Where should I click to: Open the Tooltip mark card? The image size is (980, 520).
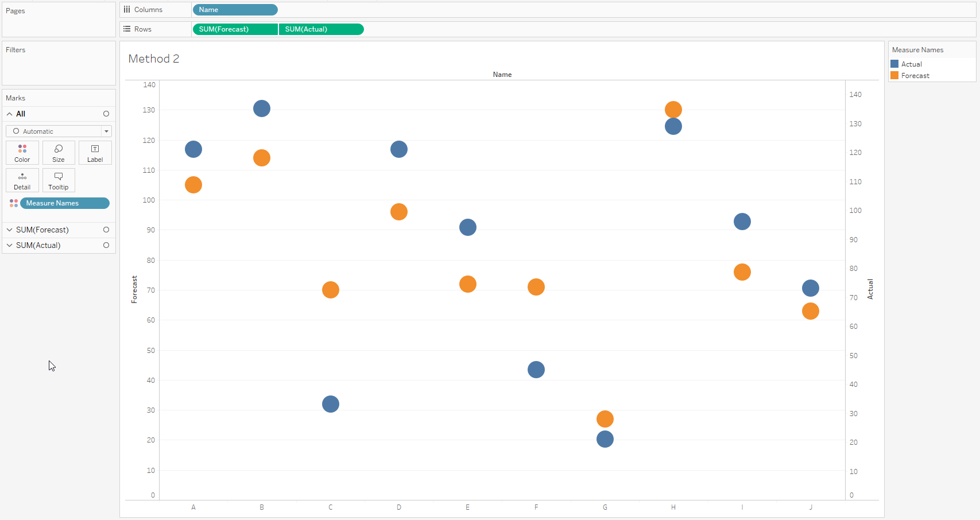point(59,180)
